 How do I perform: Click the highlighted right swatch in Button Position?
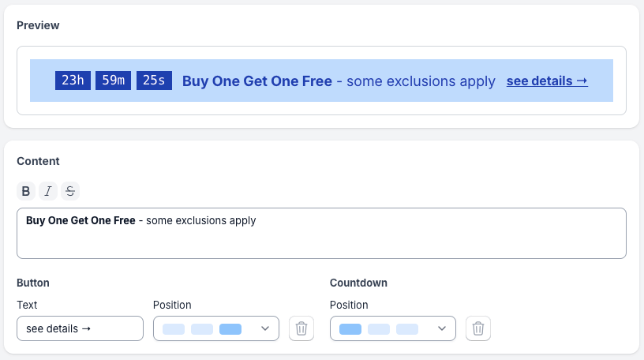[230, 328]
